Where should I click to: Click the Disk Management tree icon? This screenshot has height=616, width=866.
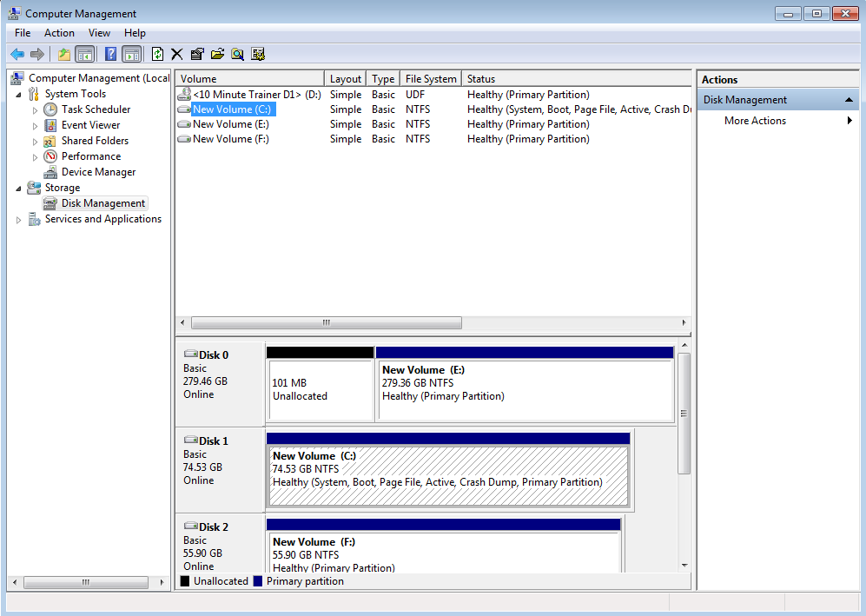(x=50, y=203)
